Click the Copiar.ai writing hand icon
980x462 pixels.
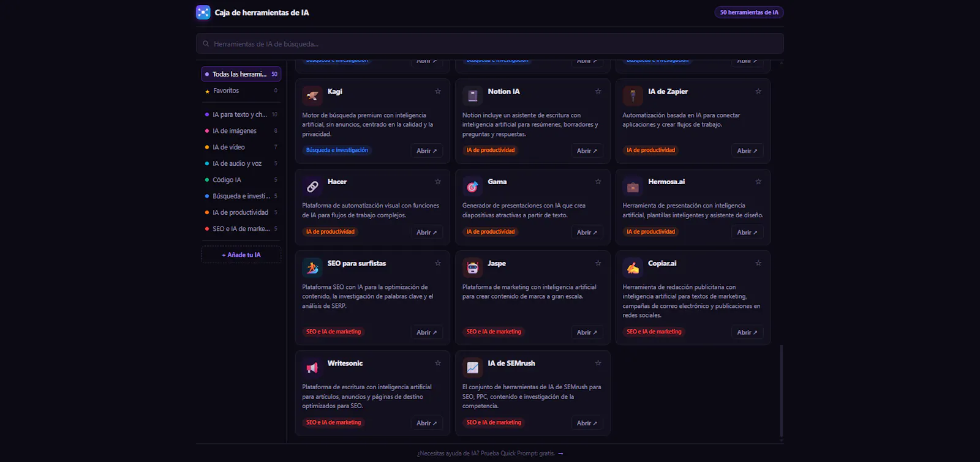point(633,267)
